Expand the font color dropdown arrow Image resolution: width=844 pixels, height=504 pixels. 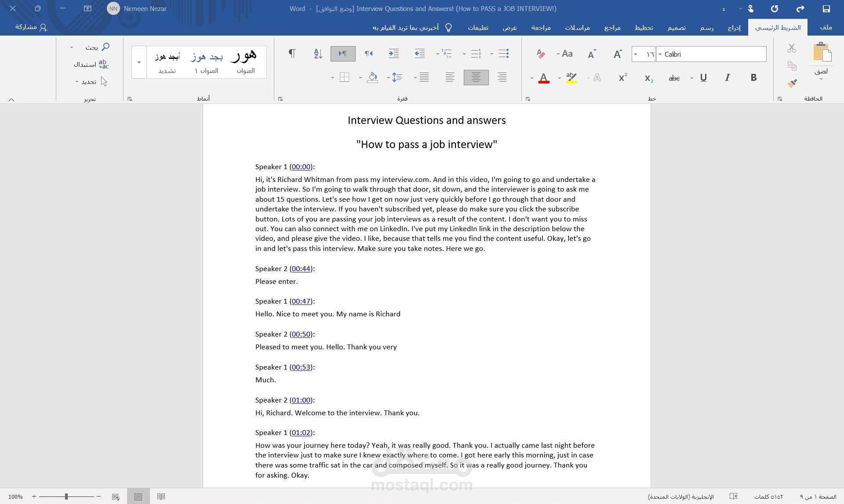pos(532,78)
